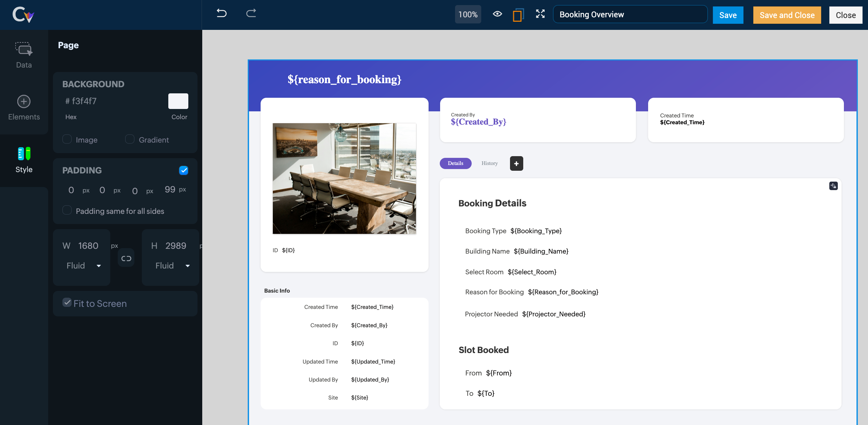Open the Elements panel
Viewport: 868px width, 425px height.
pos(24,108)
